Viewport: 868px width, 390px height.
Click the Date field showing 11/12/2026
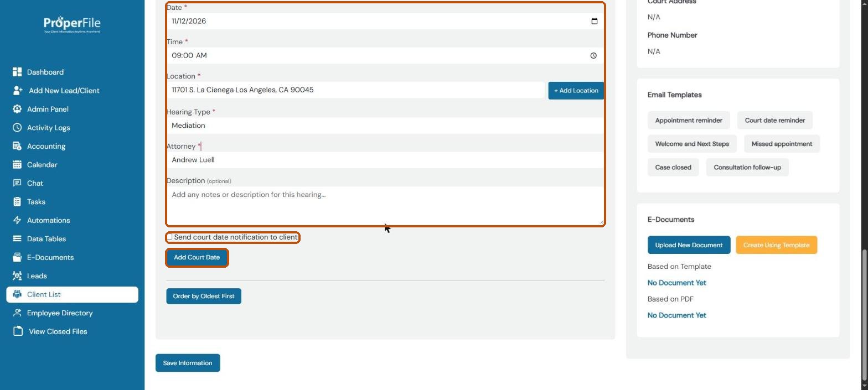click(385, 21)
